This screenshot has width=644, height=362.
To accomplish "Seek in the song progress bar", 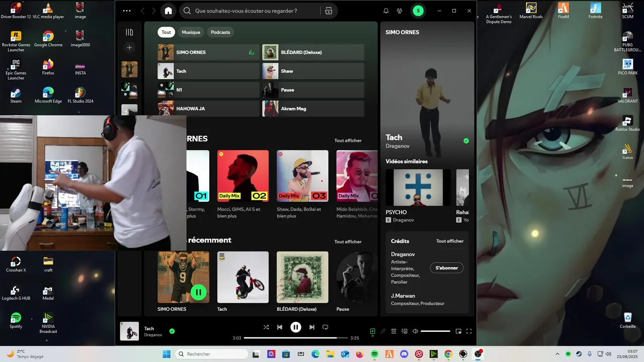I will [296, 338].
